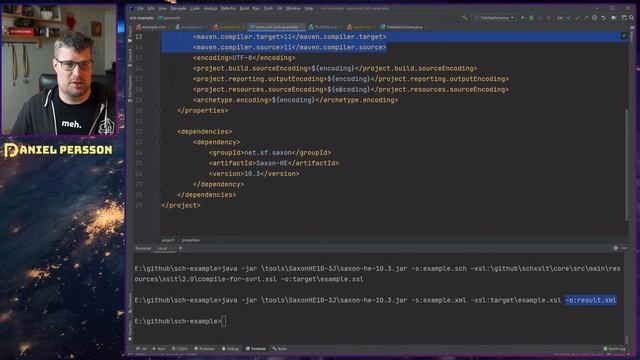The width and height of the screenshot is (640, 360).
Task: Toggle the Terminal tool window button
Action: 256,349
